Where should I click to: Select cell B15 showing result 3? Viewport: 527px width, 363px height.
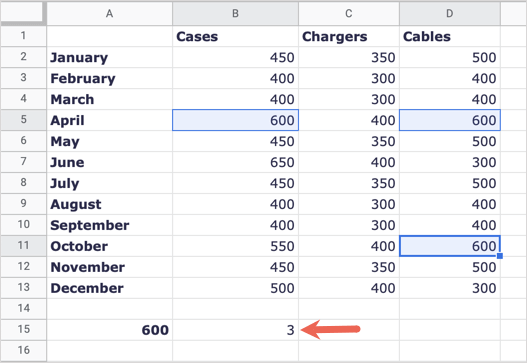(235, 330)
